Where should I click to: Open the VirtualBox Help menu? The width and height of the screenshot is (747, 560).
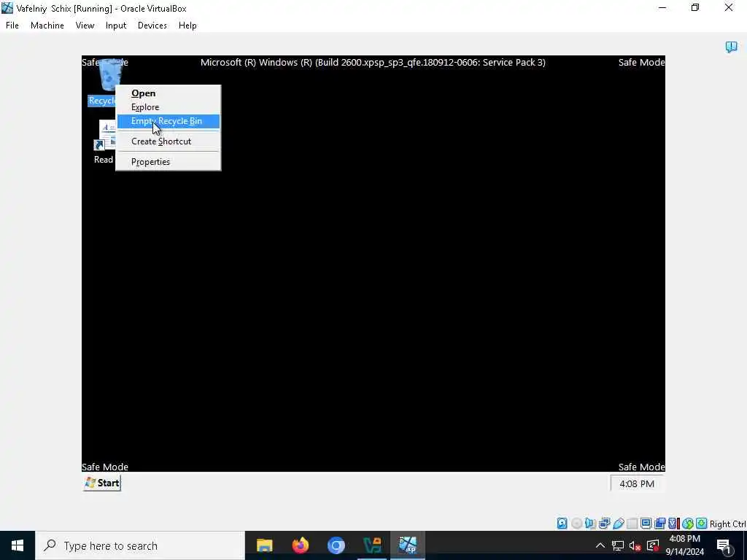(x=187, y=26)
